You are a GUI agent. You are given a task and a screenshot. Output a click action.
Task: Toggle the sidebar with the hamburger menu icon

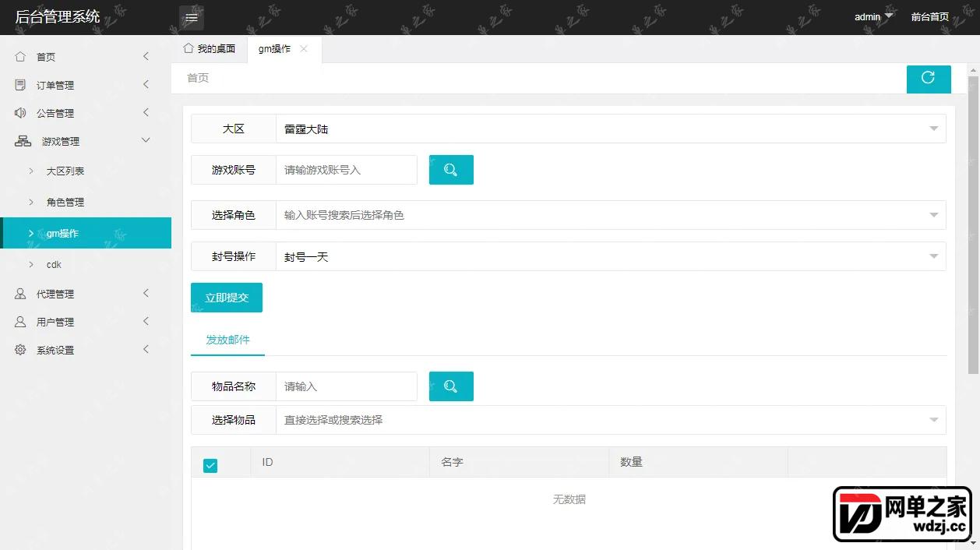point(192,17)
